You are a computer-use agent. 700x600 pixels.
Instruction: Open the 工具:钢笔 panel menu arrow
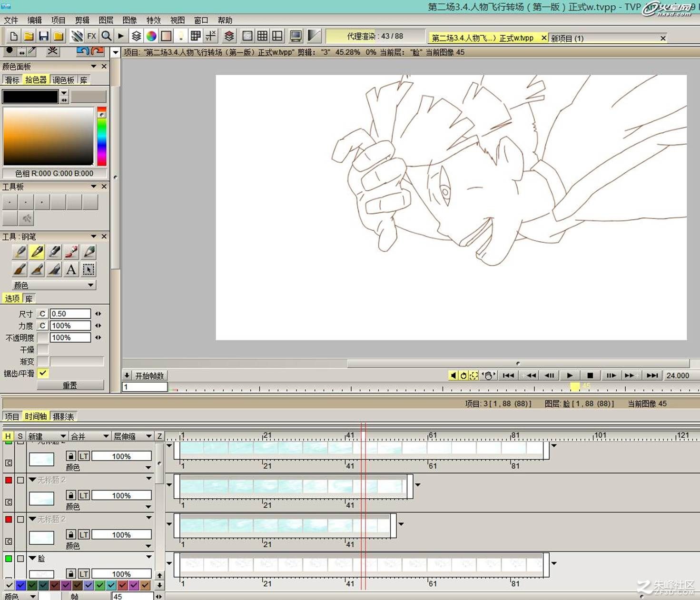pyautogui.click(x=94, y=236)
